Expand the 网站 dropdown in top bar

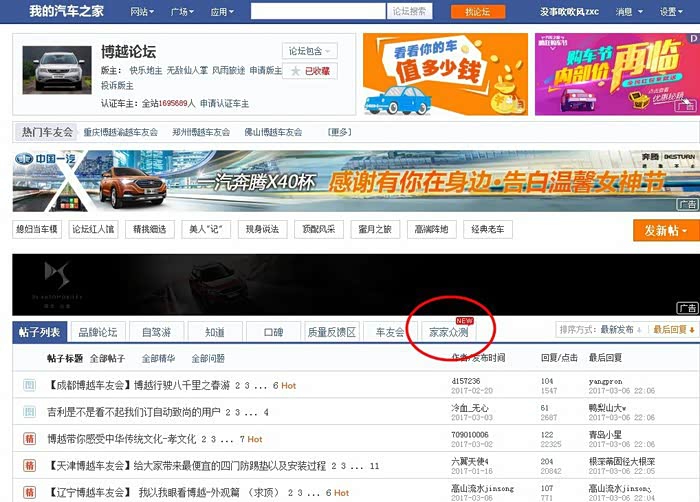[x=143, y=12]
